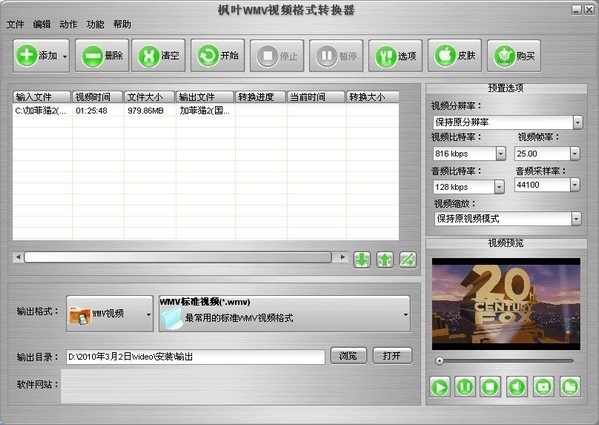The width and height of the screenshot is (599, 425).
Task: Expand the 视频帧率 25.00 dropdown
Action: coord(575,154)
